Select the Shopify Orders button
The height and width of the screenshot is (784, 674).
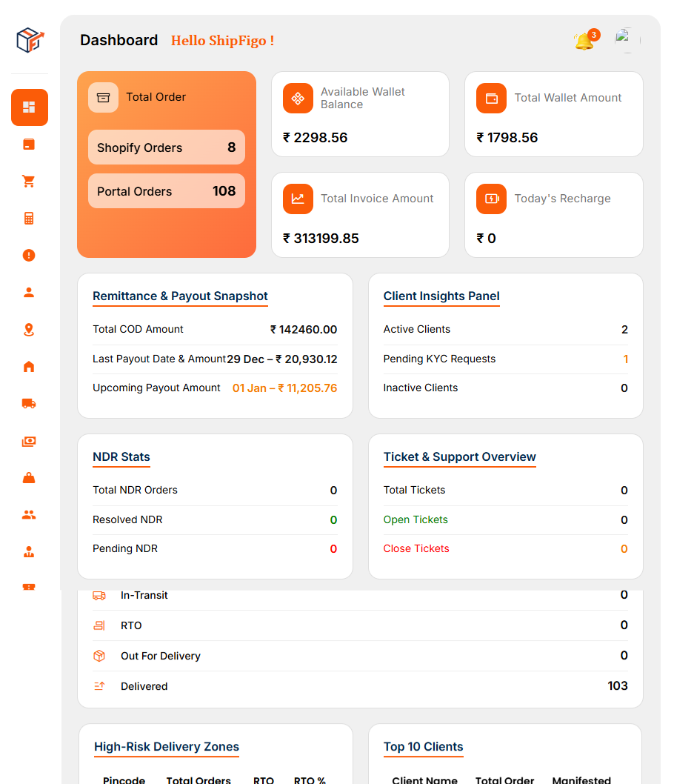[x=166, y=147]
